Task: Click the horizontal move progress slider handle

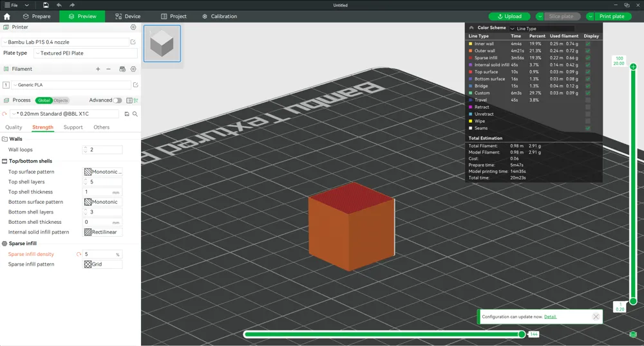Action: point(522,334)
